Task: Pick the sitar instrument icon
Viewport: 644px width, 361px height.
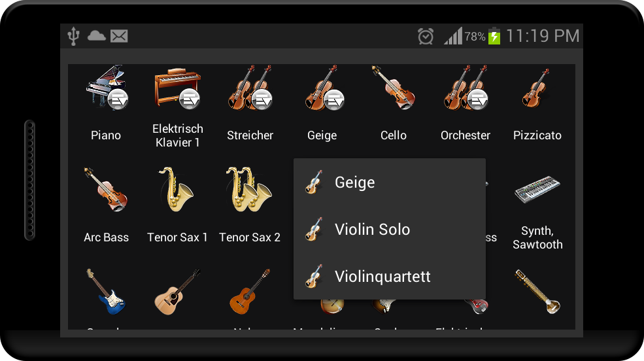Action: coord(537,292)
